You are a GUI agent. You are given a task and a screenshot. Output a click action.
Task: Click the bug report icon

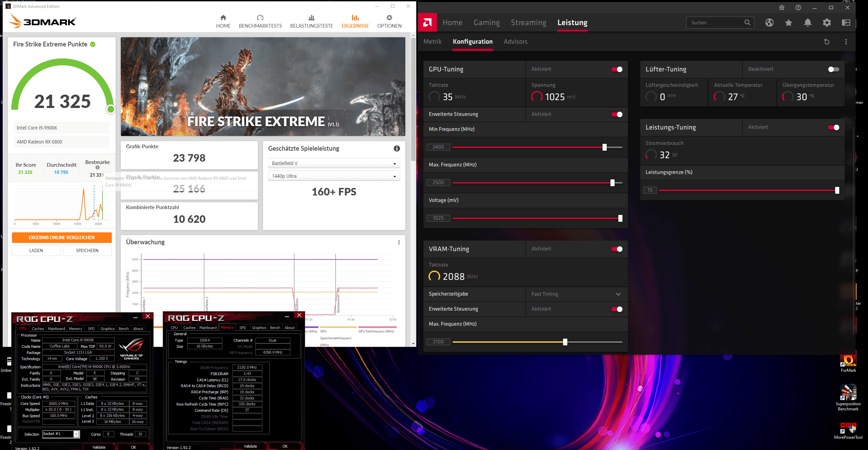[x=782, y=8]
